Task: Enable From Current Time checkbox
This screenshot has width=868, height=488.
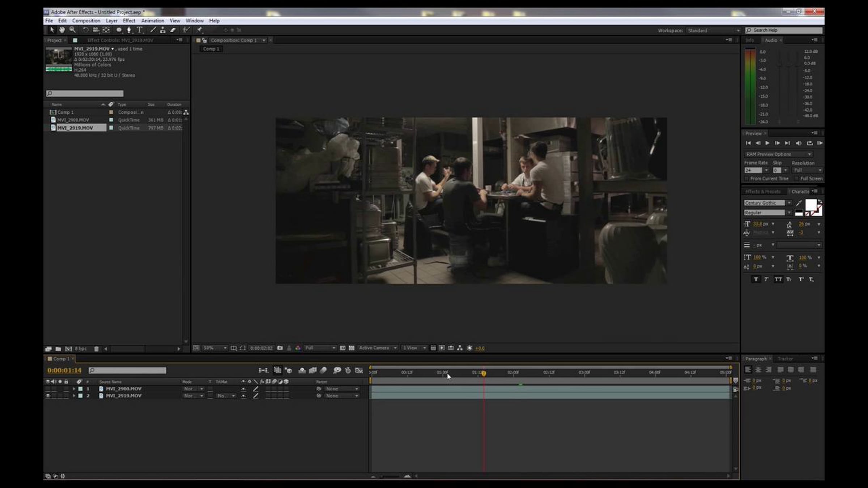Action: click(746, 179)
